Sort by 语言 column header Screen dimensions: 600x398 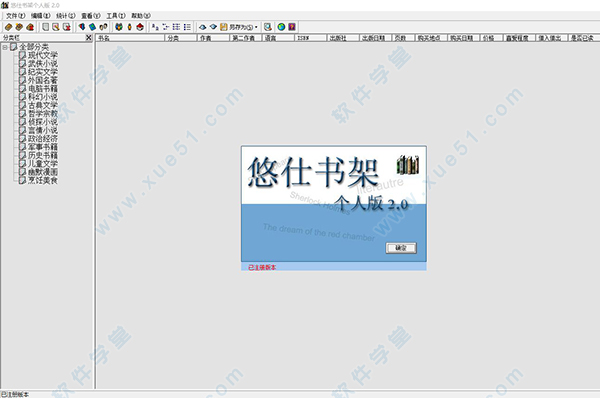[x=278, y=38]
